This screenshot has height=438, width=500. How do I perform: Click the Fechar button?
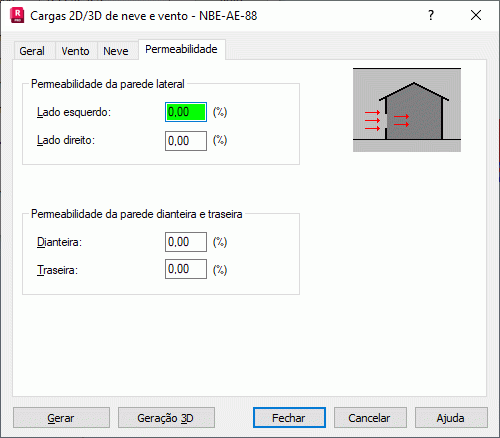point(289,418)
